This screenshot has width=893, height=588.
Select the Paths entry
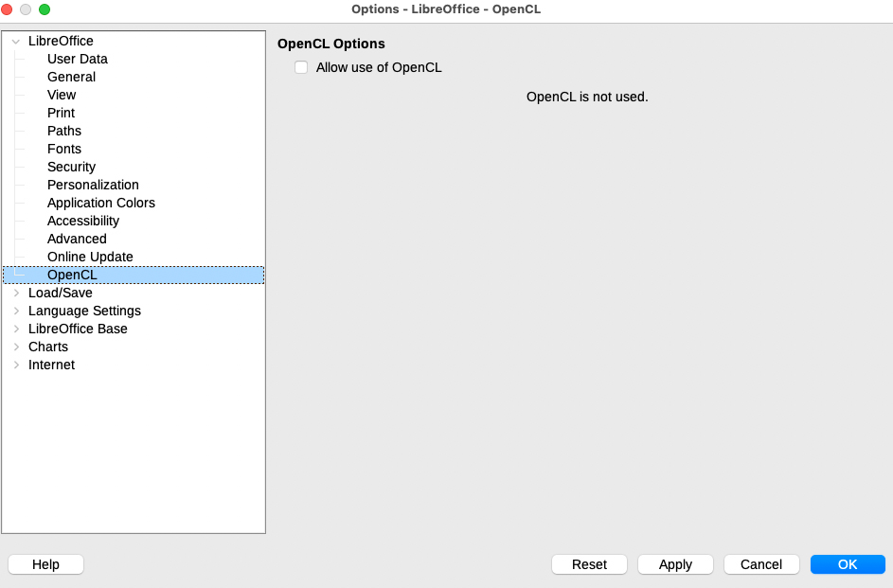(64, 131)
